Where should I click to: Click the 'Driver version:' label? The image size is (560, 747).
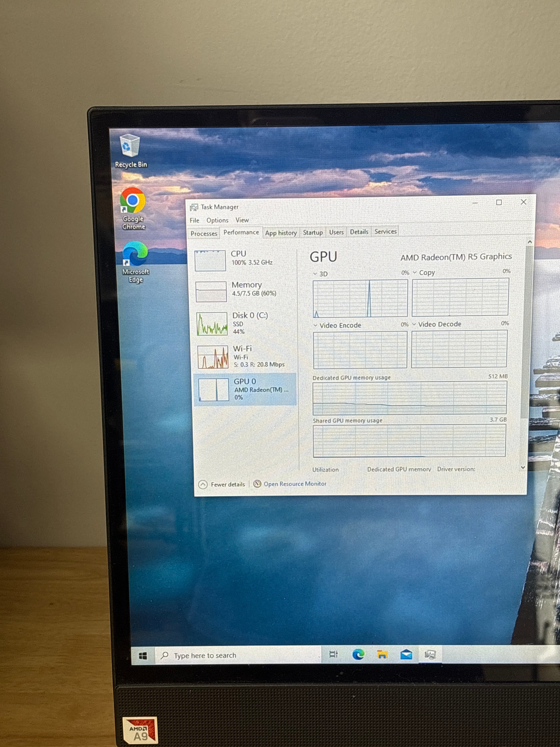(456, 469)
